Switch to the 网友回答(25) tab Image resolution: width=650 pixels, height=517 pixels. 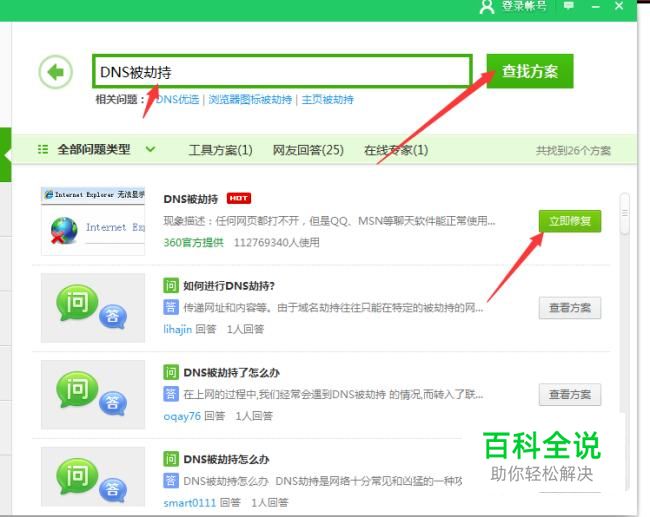point(308,150)
